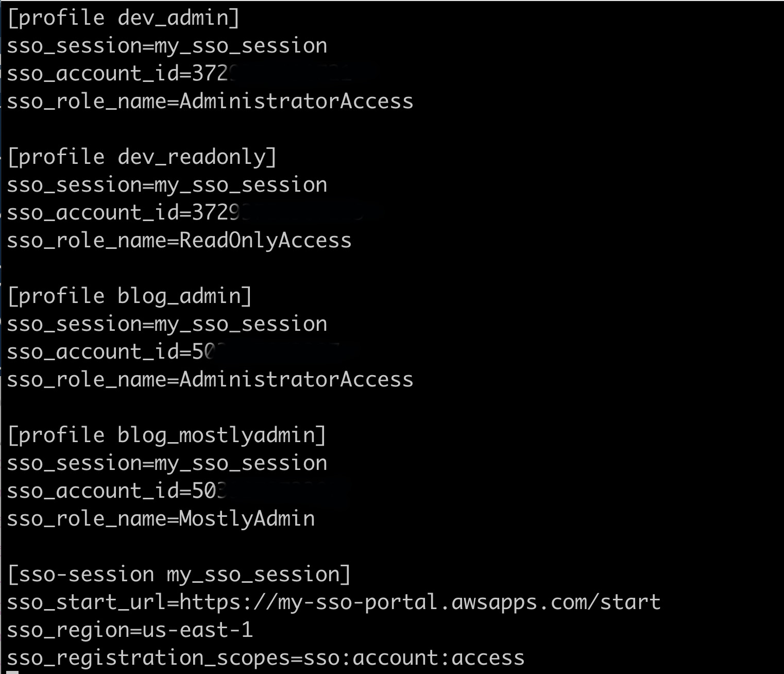Click AdministratorAccess role under dev_admin profile

296,102
